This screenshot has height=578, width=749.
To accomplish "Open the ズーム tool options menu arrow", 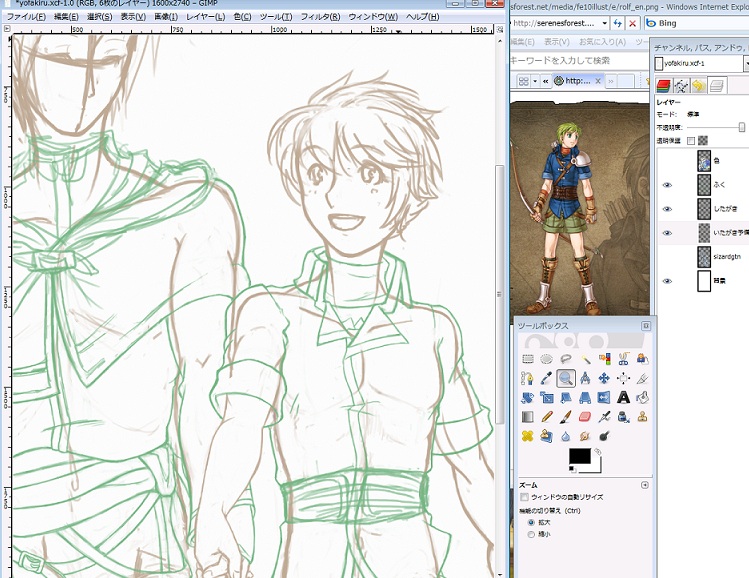I will pyautogui.click(x=645, y=485).
